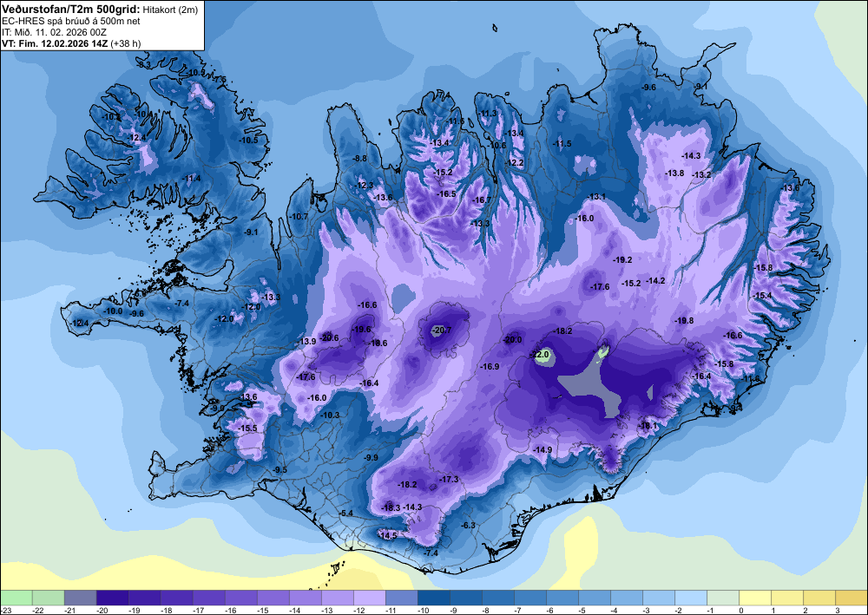The height and width of the screenshot is (615, 868).
Task: Click the coldest map reading -22.0
Action: 539,355
